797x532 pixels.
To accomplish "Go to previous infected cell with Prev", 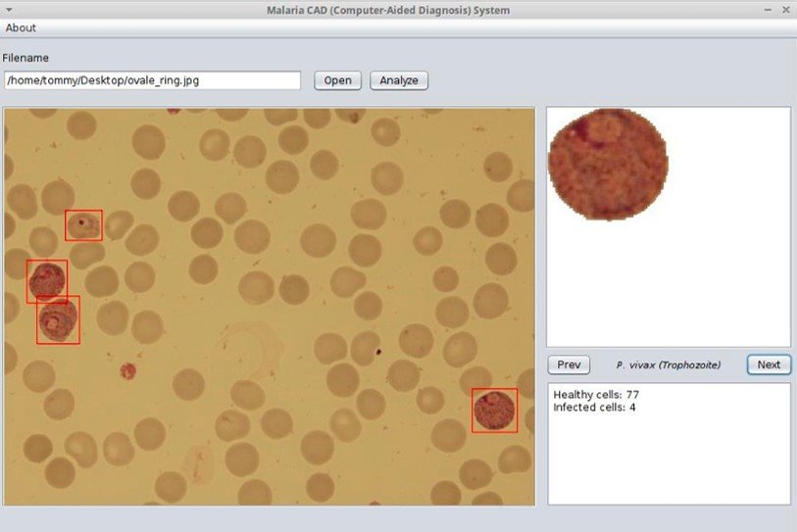I will pos(569,364).
